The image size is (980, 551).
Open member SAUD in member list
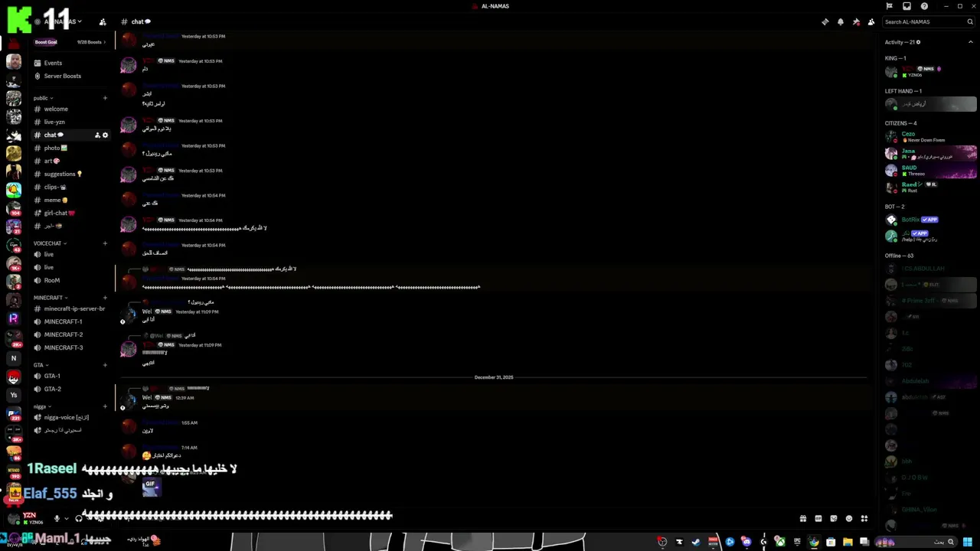[x=930, y=170]
